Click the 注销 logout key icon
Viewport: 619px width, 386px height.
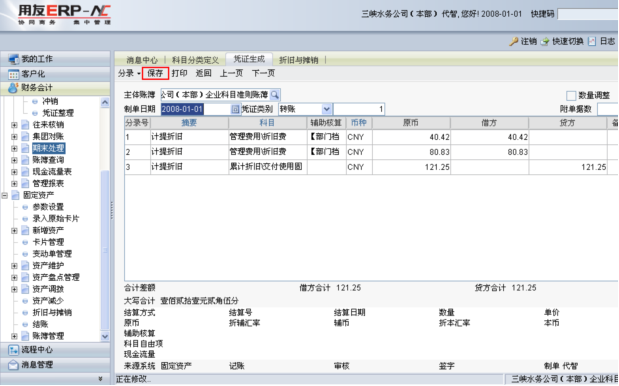[x=514, y=41]
